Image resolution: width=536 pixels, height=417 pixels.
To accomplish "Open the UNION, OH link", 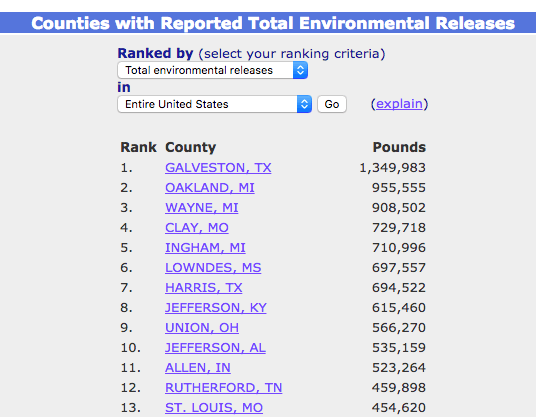I will (x=202, y=328).
